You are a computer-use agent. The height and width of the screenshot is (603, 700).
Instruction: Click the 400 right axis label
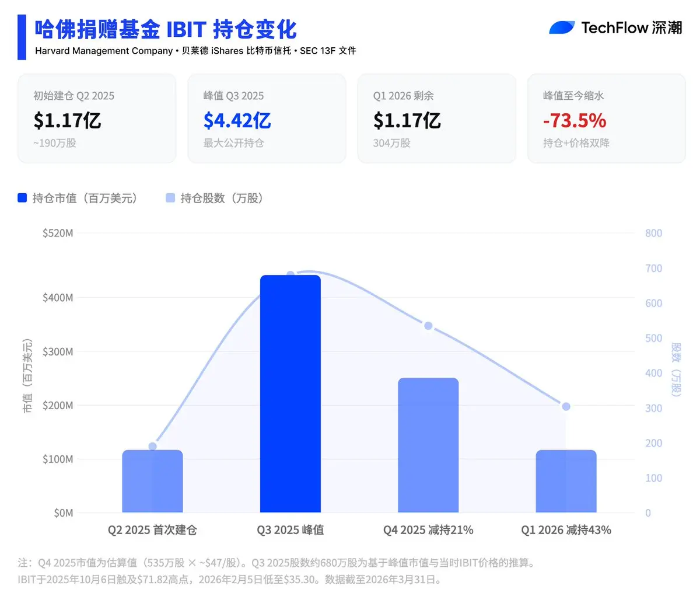point(653,374)
